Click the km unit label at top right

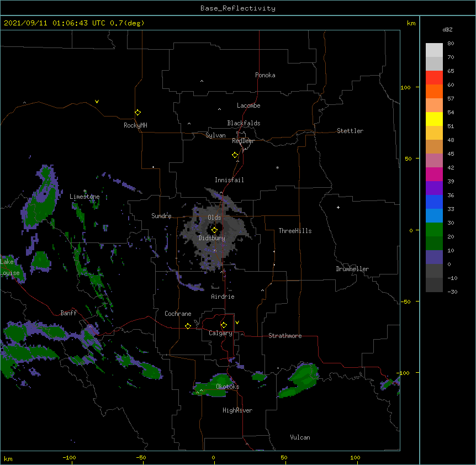point(411,23)
